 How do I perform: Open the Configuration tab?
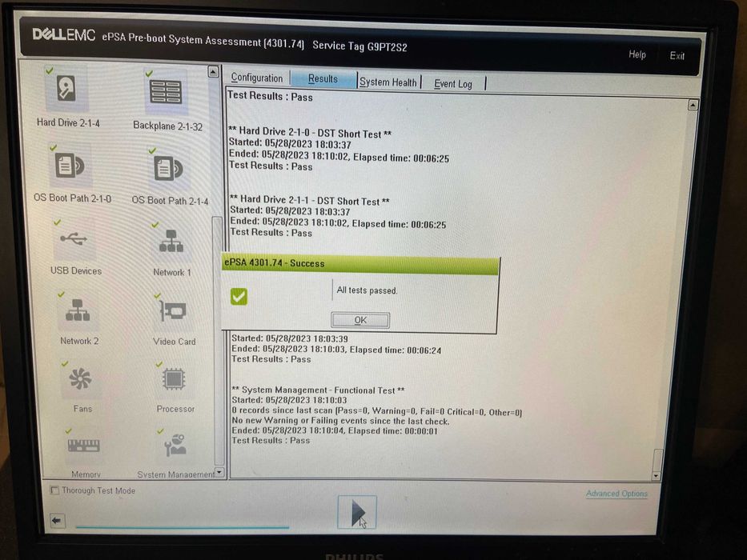click(x=257, y=78)
